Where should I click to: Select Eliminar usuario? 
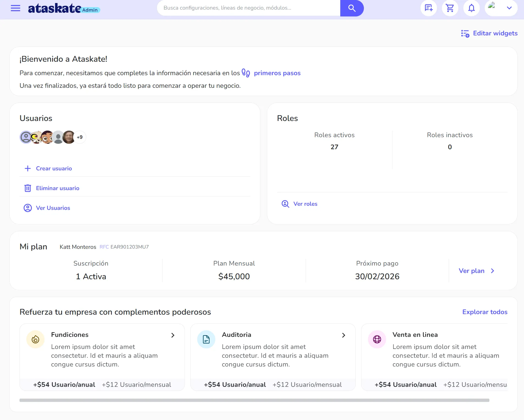58,188
